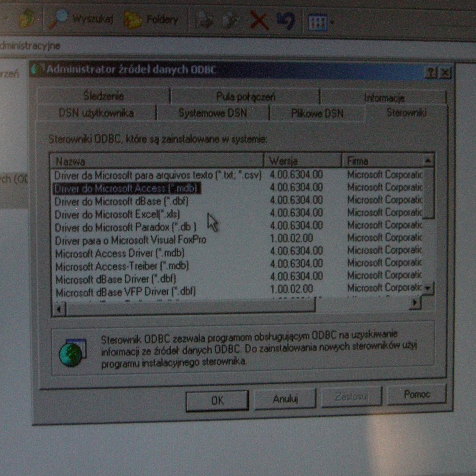476x476 pixels.
Task: Open the DSN użytkownika tab
Action: [x=96, y=113]
